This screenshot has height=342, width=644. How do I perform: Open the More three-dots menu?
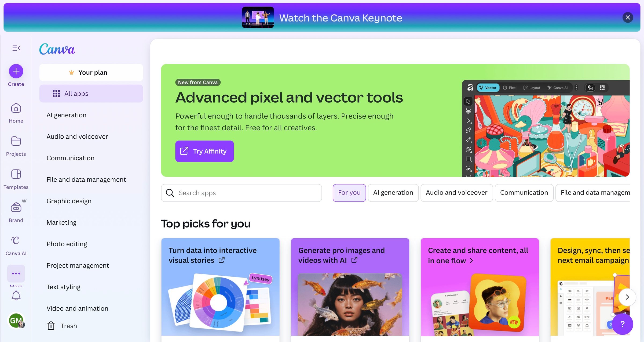pos(16,273)
